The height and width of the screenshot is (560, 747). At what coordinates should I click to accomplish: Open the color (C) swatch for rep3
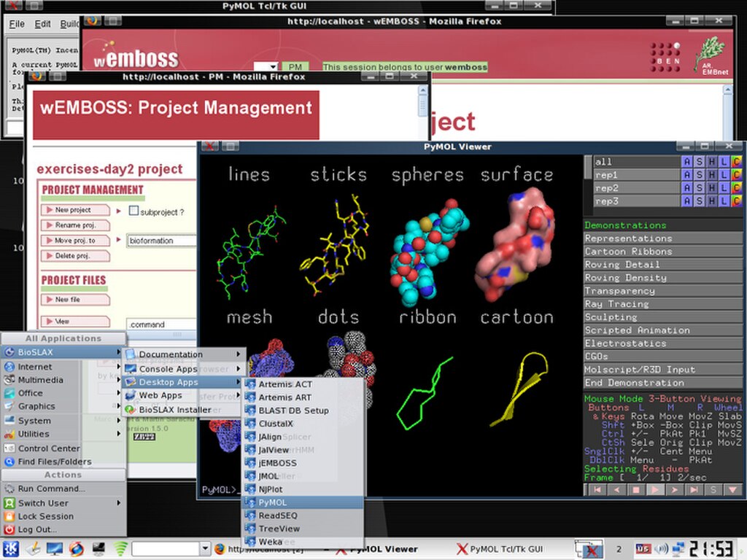736,201
